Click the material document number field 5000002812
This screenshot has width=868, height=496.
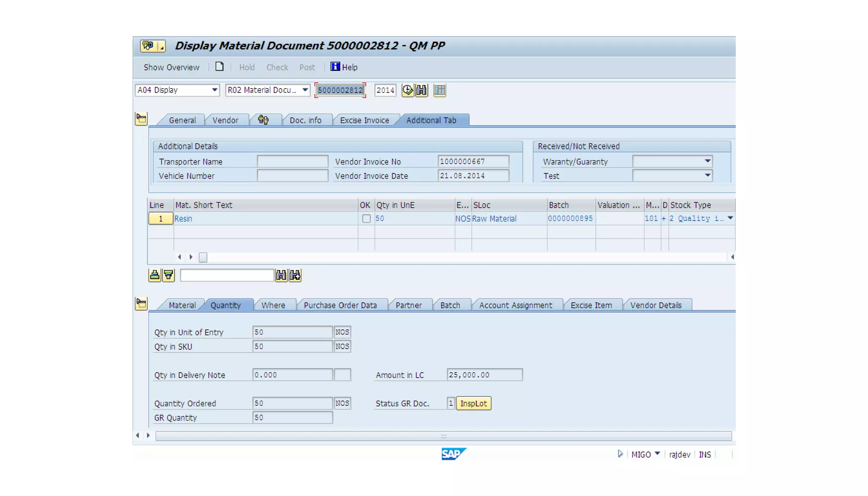(340, 90)
